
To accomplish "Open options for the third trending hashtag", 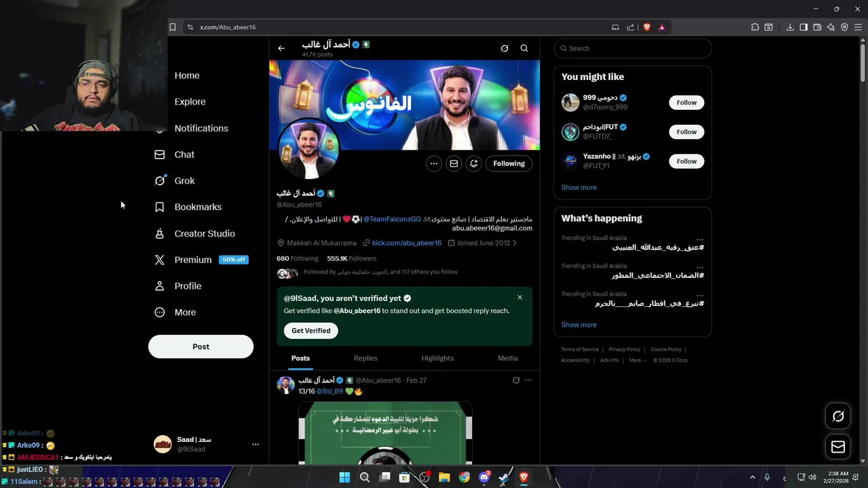I will point(700,294).
